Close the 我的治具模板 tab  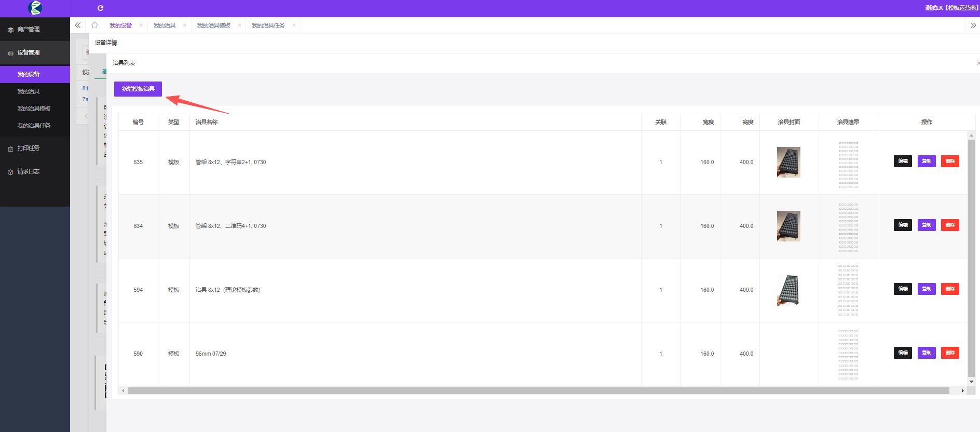coord(239,25)
